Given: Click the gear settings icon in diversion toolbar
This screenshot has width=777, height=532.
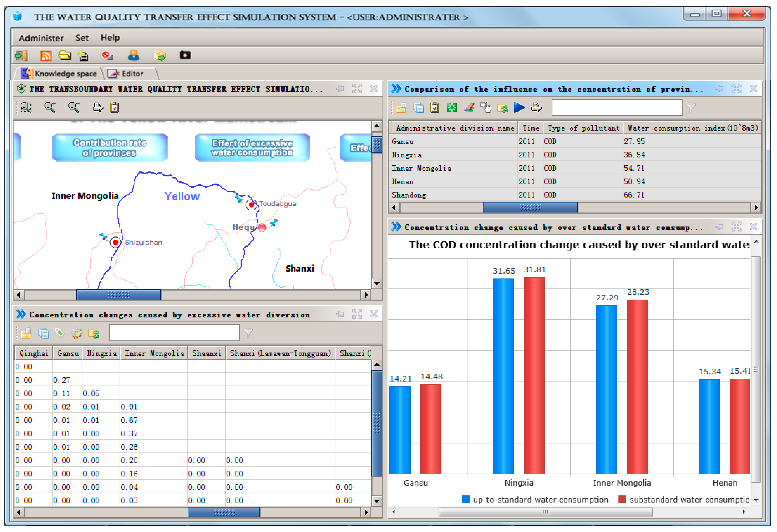Looking at the screenshot, I should coord(77,333).
